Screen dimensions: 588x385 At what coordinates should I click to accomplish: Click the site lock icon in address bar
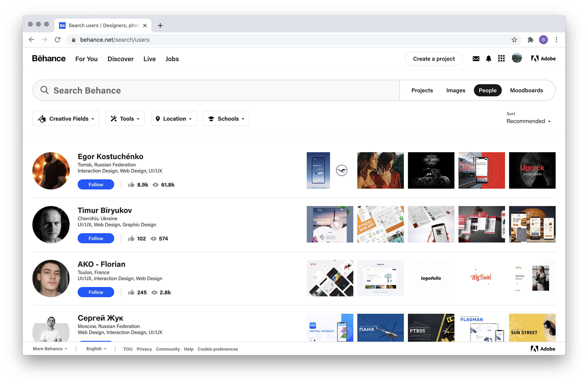pyautogui.click(x=73, y=40)
